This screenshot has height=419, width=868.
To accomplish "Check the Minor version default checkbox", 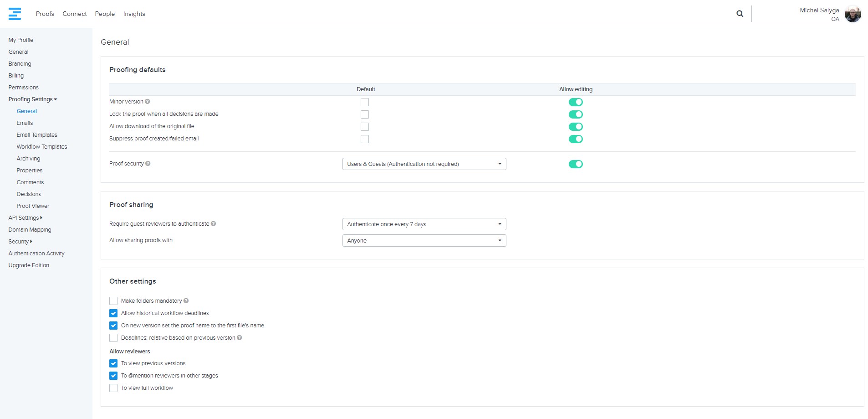I will coord(365,102).
